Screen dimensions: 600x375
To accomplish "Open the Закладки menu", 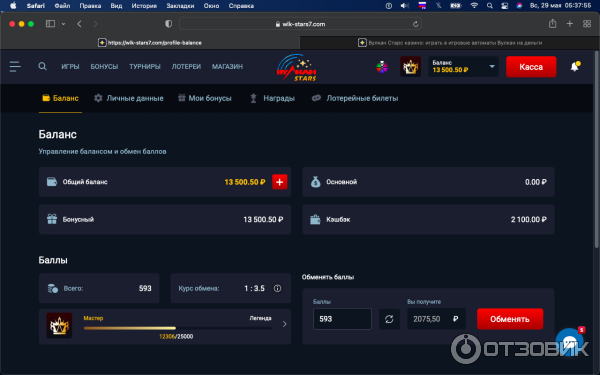I will point(180,6).
